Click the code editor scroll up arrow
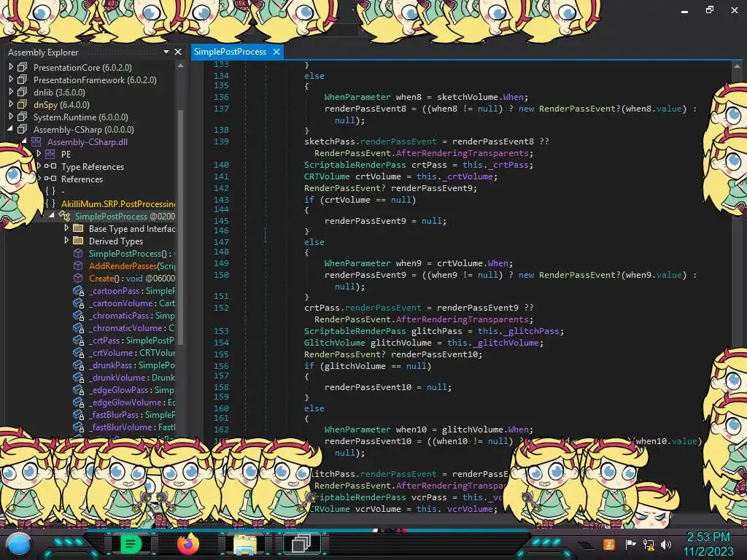747x560 pixels. (x=737, y=66)
